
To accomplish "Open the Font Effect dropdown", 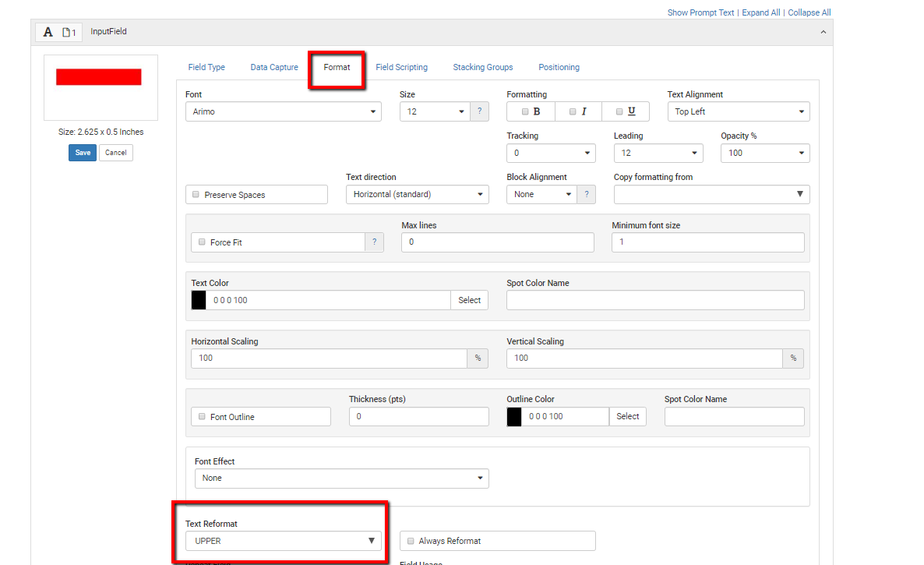I will coord(342,478).
